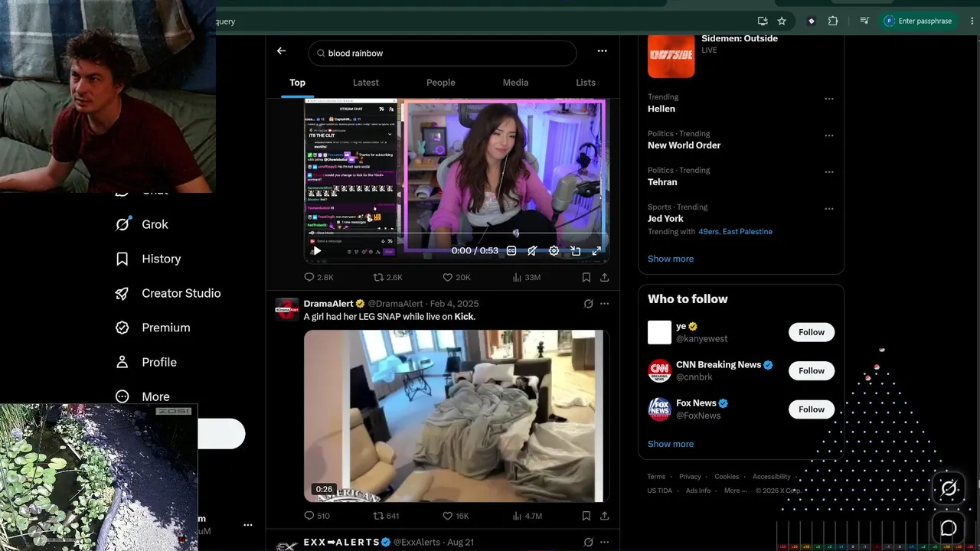
Task: Like the DramaAlert post with 16K likes
Action: (x=456, y=516)
